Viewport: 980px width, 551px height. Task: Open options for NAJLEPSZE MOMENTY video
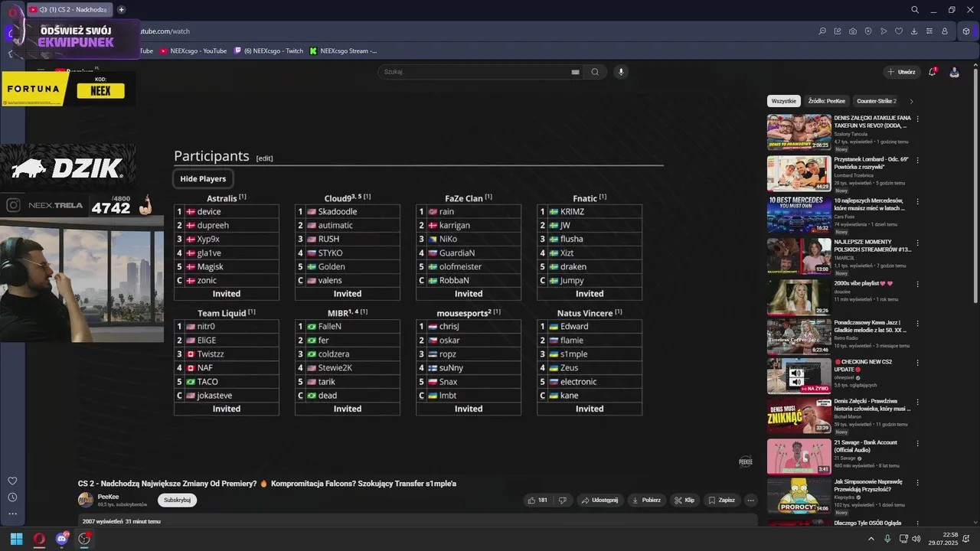tap(917, 243)
